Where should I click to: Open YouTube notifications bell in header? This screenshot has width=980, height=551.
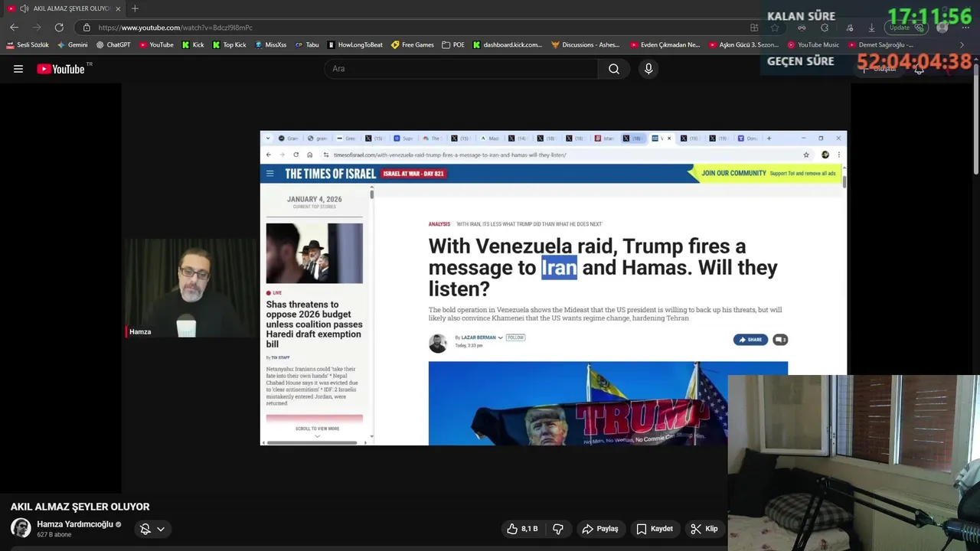tap(919, 69)
